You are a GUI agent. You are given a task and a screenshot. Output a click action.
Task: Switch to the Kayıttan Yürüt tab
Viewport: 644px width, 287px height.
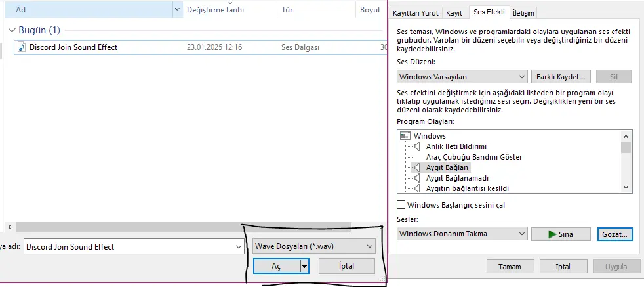coord(416,13)
